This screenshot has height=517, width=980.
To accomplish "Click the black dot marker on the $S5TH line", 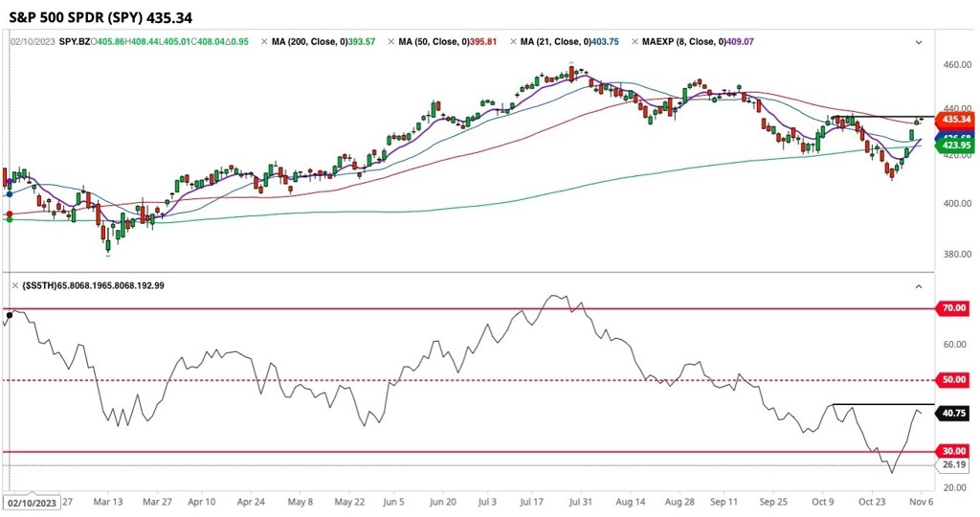I will [9, 315].
